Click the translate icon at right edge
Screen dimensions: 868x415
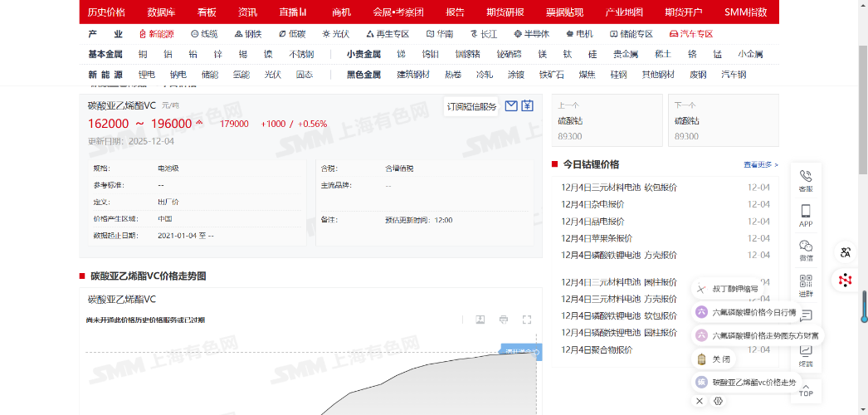846,253
